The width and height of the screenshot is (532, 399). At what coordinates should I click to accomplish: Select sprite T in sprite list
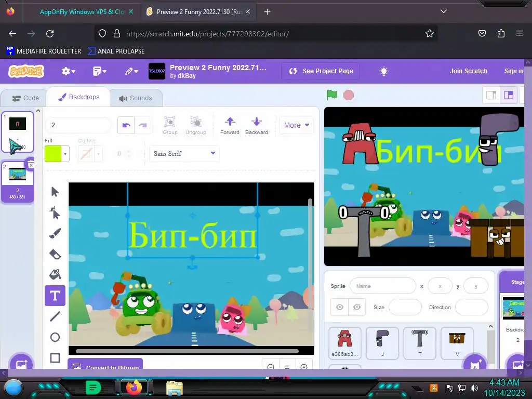coord(420,343)
